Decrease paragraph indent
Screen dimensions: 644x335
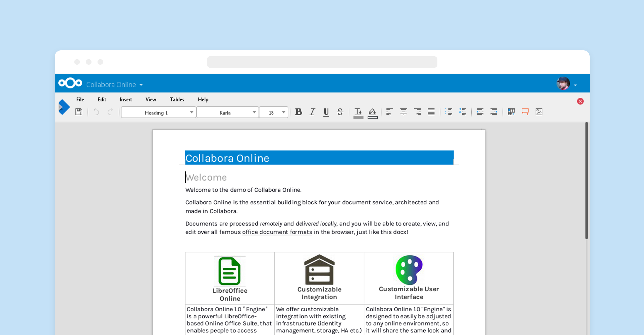click(494, 112)
